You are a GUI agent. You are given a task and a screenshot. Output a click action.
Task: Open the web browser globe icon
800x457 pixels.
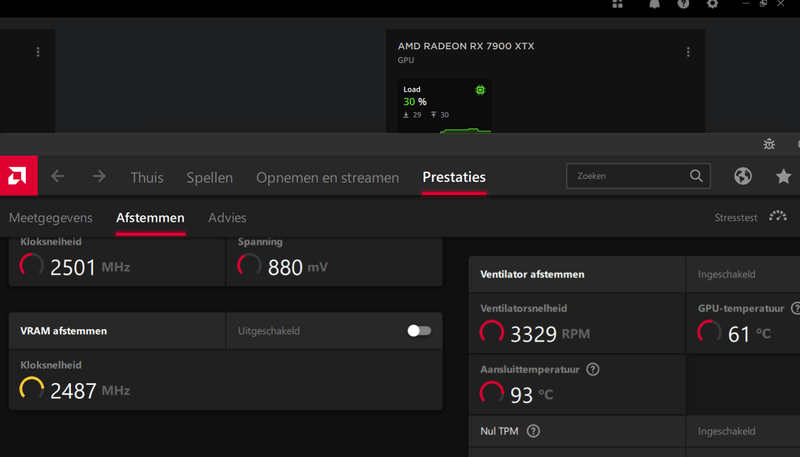(x=743, y=176)
